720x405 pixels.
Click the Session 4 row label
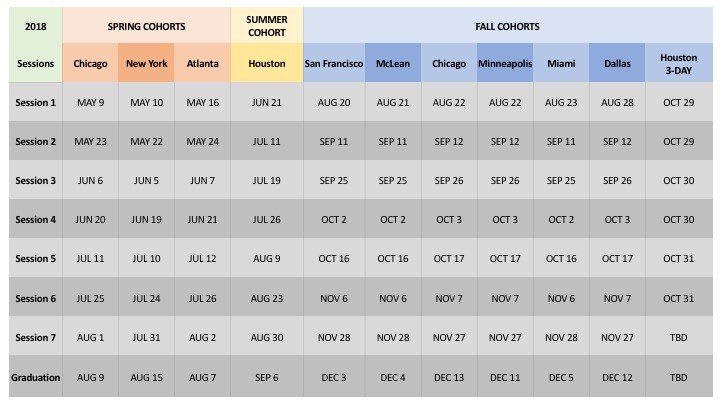[35, 220]
